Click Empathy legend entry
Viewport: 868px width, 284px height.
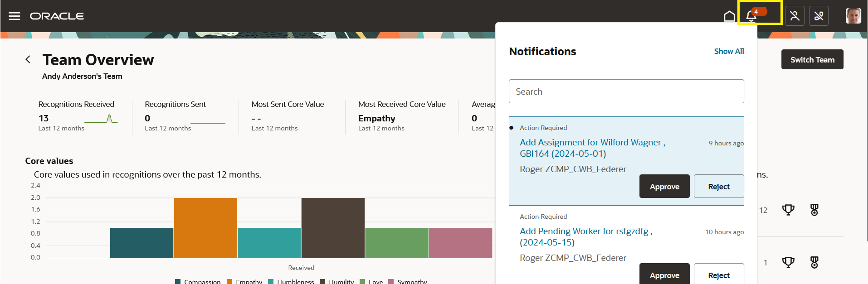tap(244, 281)
